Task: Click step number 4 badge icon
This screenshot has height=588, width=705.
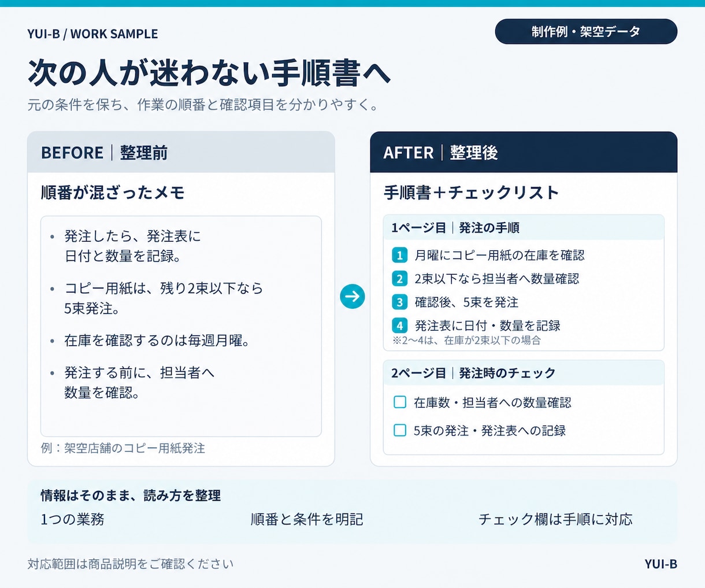Action: pos(399,326)
